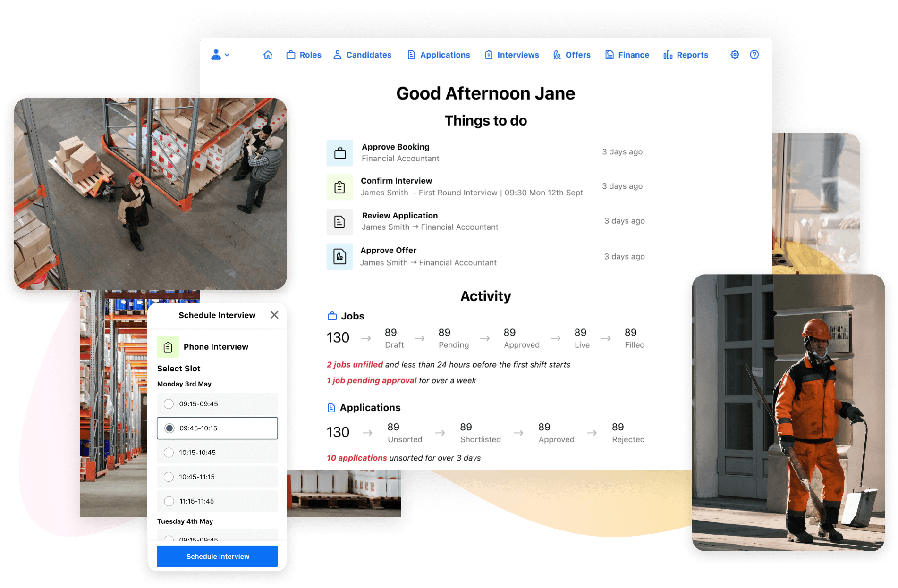Click the Roles briefcase icon in navbar
This screenshot has height=588, width=898.
[x=291, y=55]
